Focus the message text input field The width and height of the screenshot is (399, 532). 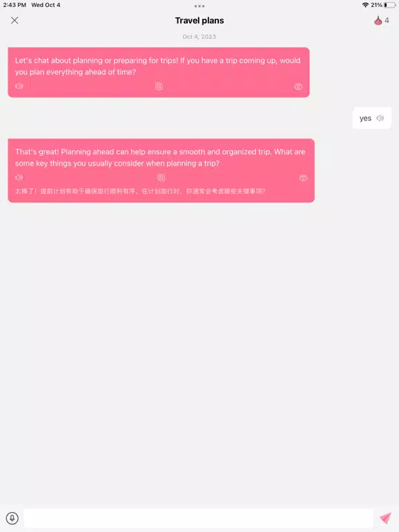click(198, 518)
